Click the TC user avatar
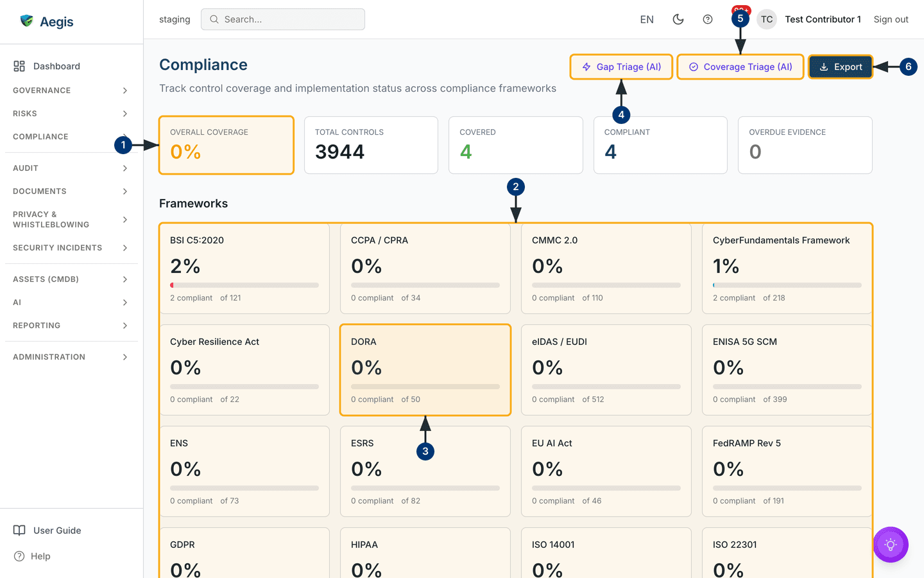924x578 pixels. point(767,19)
